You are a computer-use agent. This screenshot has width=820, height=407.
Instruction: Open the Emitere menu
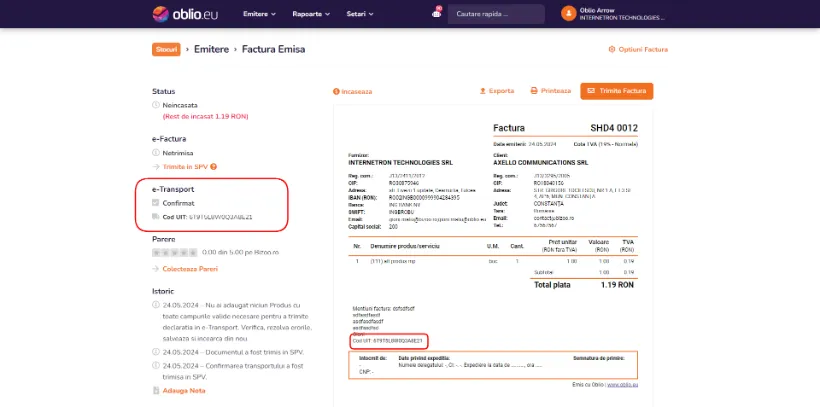click(x=259, y=14)
